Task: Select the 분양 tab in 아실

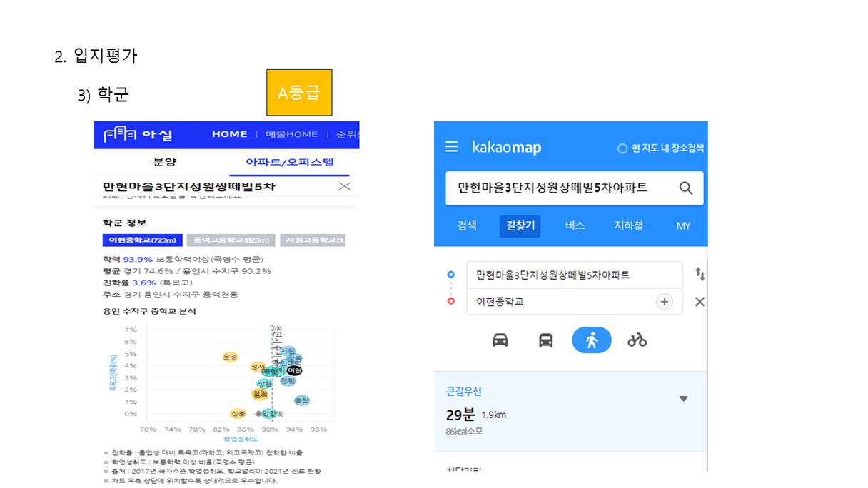Action: (x=165, y=162)
